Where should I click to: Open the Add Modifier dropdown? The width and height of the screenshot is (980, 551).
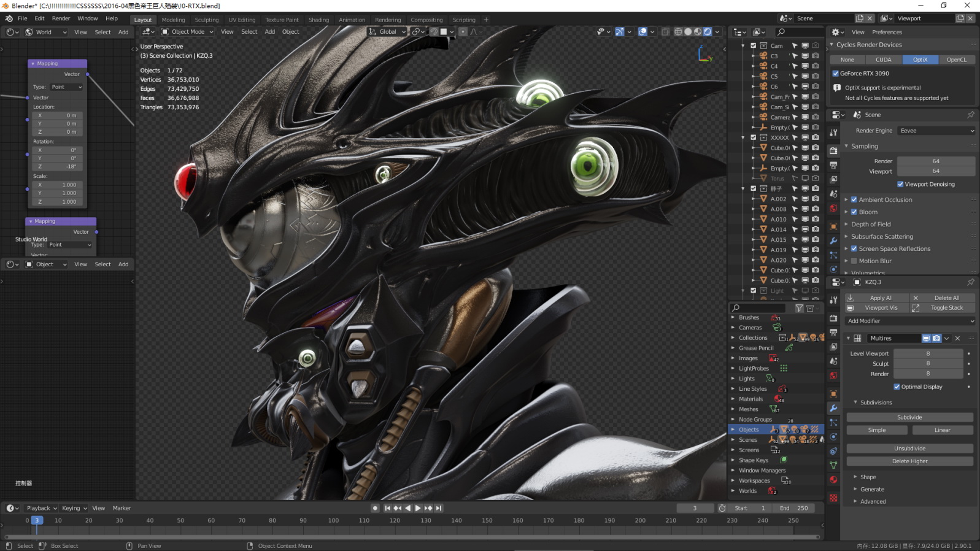(x=909, y=321)
